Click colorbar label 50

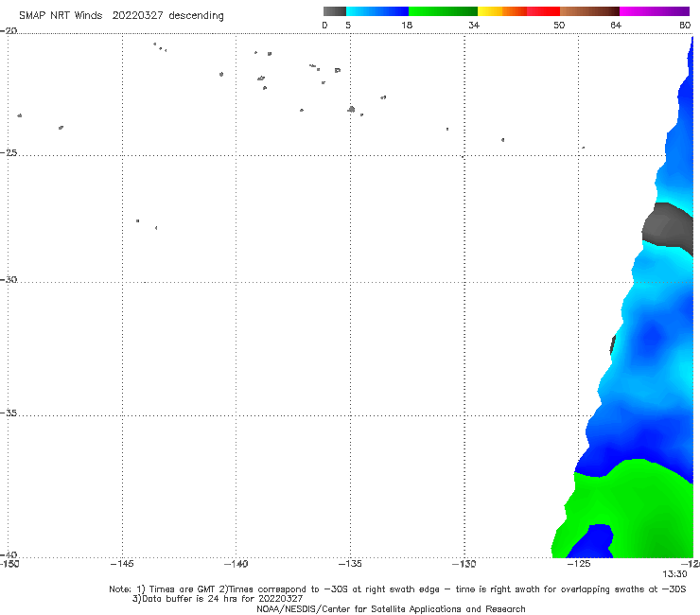click(x=559, y=26)
